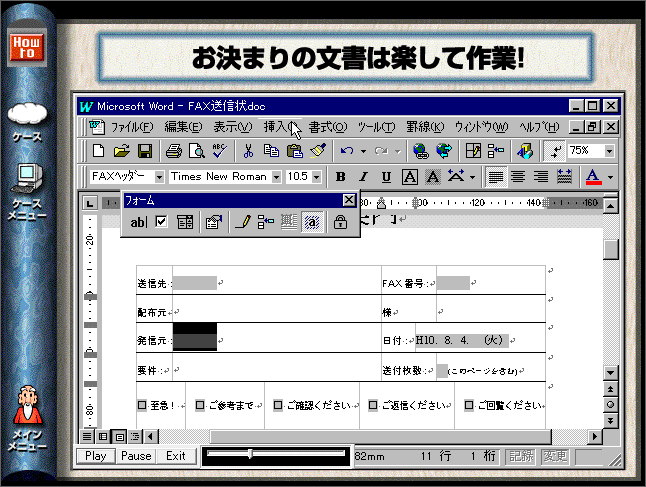Check the 至急! checkbox in document
This screenshot has height=487, width=646.
click(142, 405)
